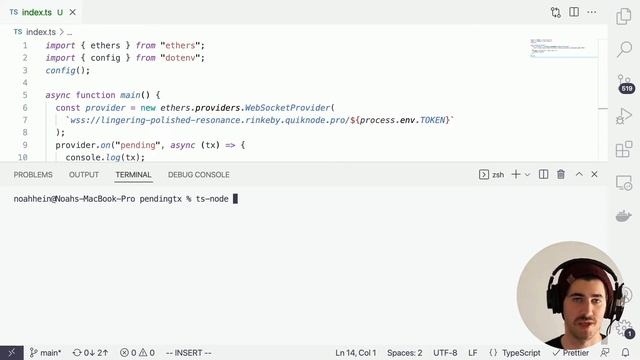Place cursor on line 9 provider.on code

[150, 145]
